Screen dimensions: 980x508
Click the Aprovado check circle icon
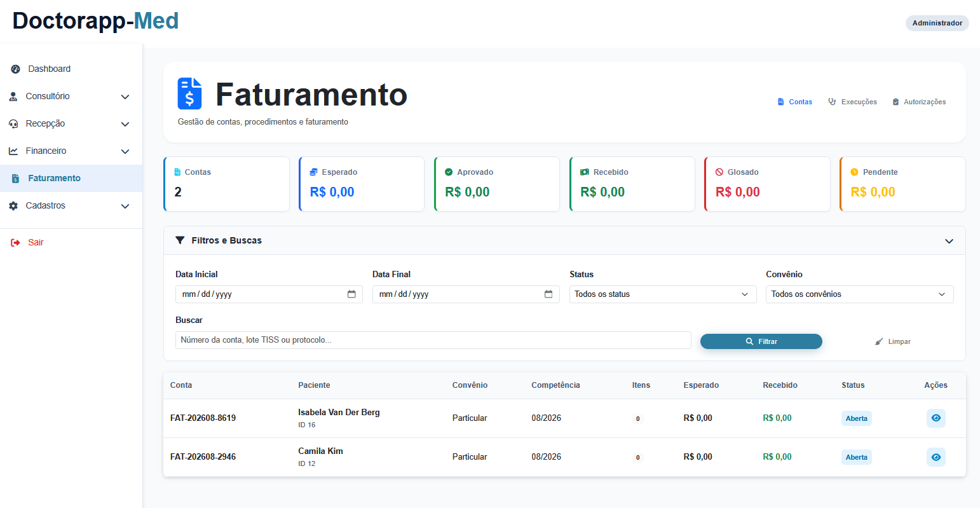point(449,172)
